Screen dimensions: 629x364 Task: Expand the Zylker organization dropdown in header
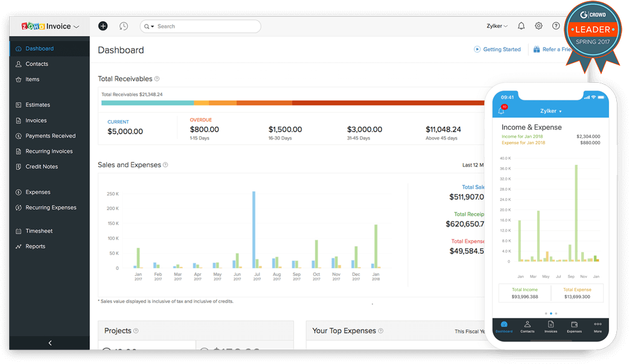point(497,26)
